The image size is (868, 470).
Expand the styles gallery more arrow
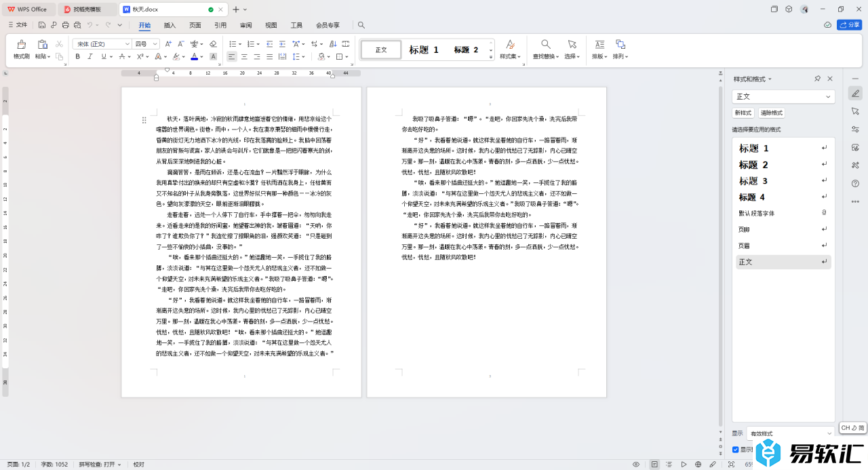click(491, 58)
